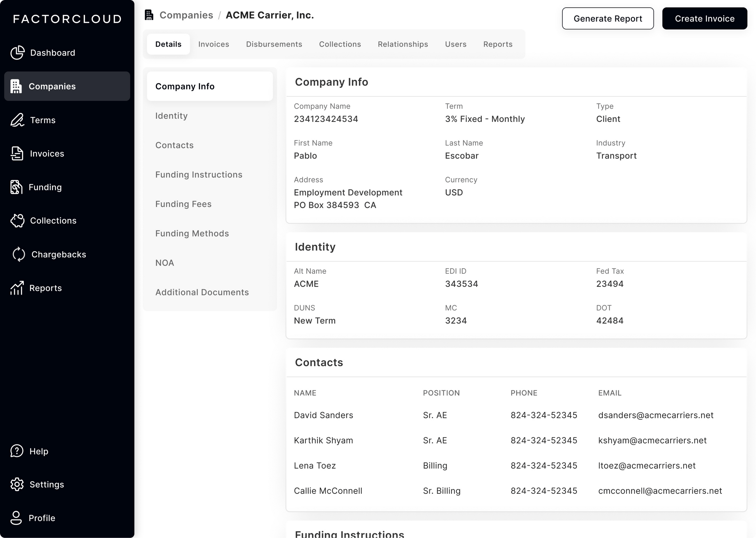Open the Companies breadcrumb link
Screen dimensions: 756x538
coord(186,15)
